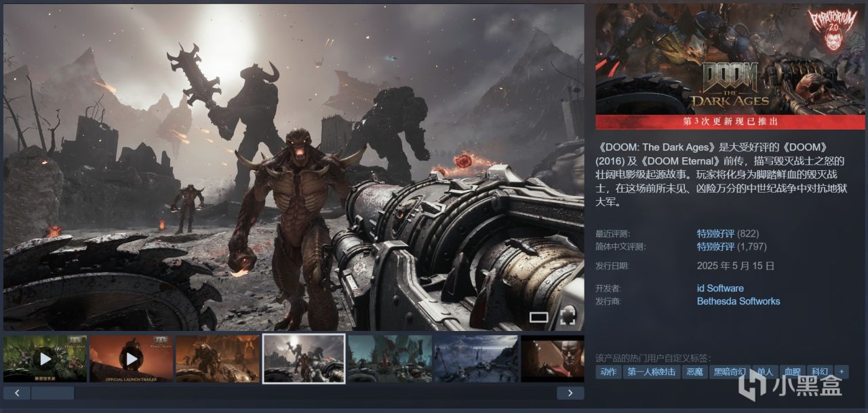Select the 黑暗奇幻 tag
868x413 pixels.
click(729, 372)
